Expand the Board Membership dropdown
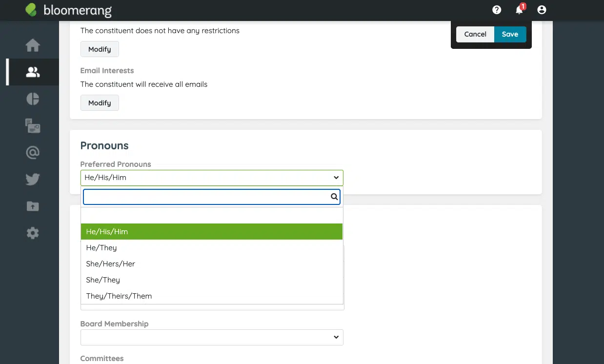The width and height of the screenshot is (604, 364). (212, 337)
